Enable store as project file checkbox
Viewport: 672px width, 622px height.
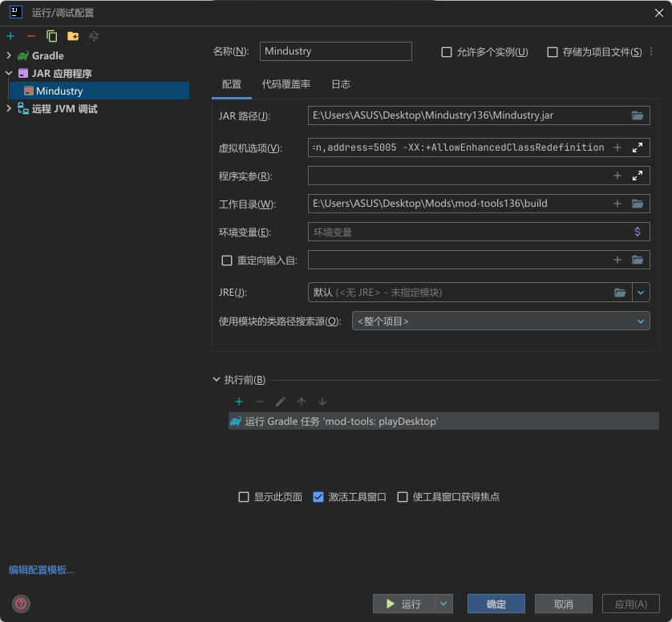coord(552,52)
